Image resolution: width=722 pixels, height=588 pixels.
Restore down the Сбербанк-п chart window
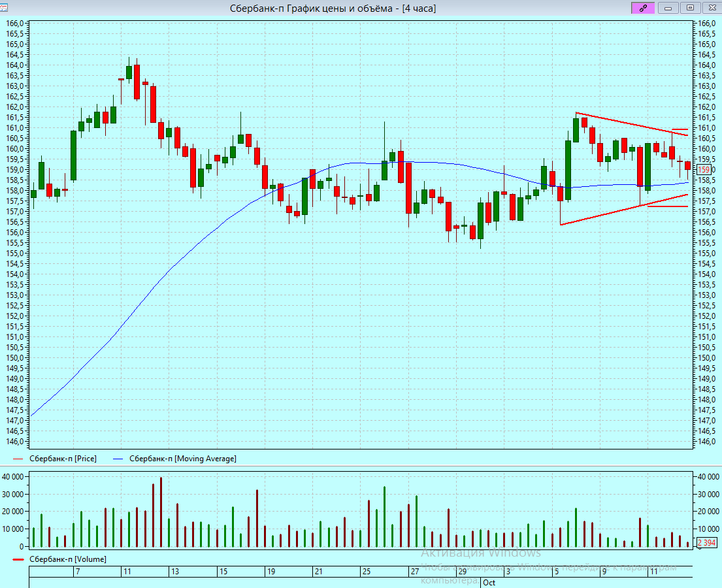coord(690,8)
